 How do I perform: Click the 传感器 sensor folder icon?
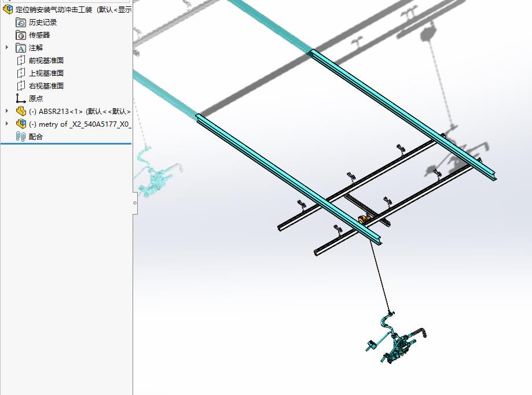[21, 35]
